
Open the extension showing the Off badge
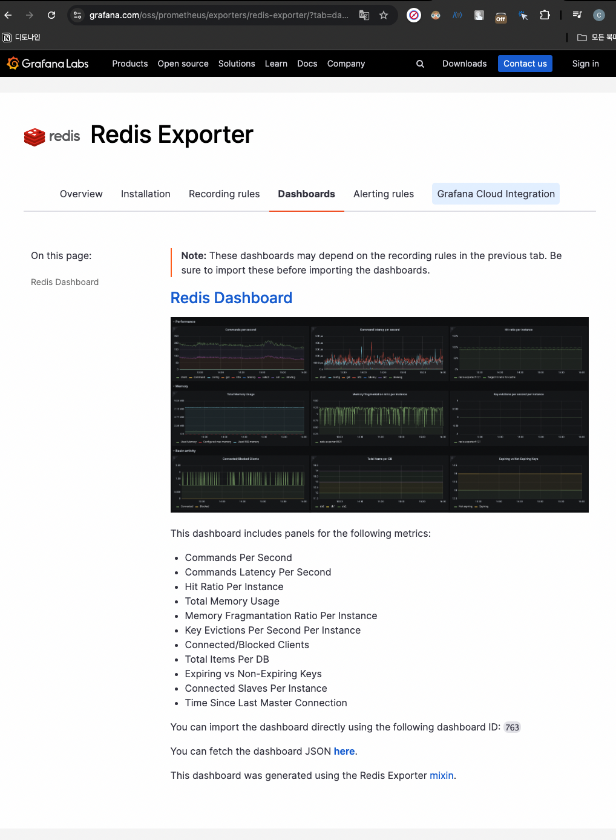tap(500, 16)
